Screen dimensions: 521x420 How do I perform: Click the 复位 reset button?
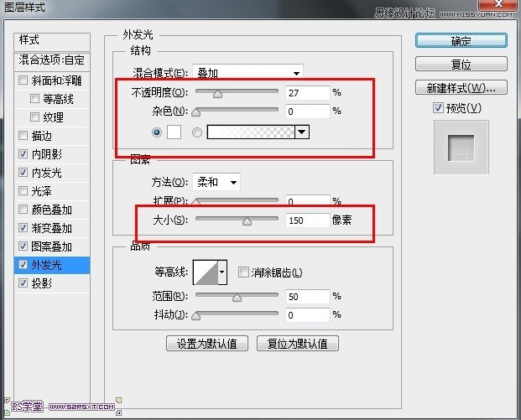[x=461, y=64]
